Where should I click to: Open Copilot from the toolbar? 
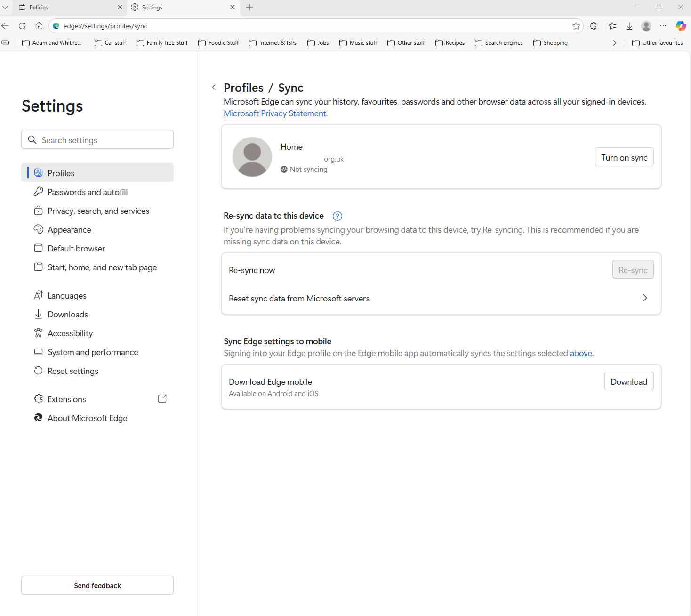coord(681,26)
